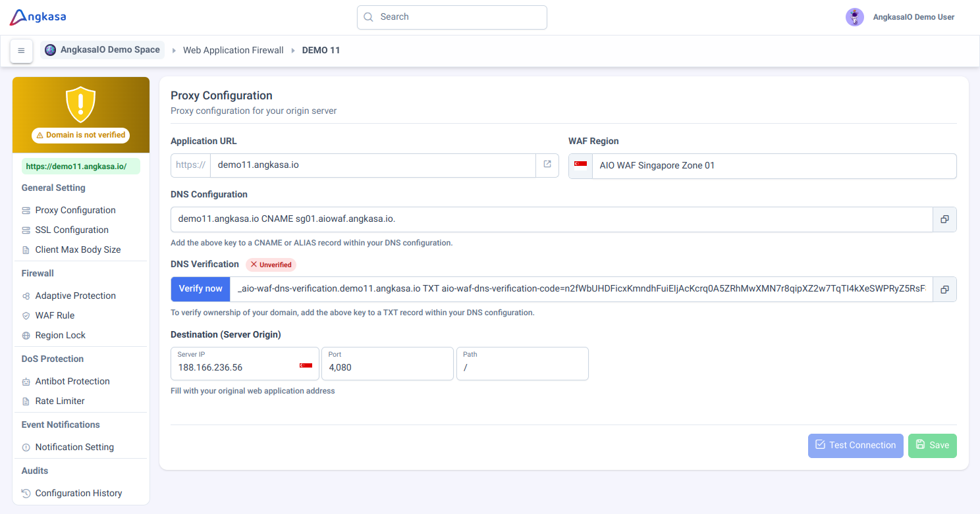Viewport: 980px width, 514px height.
Task: Click the search magnifier icon
Action: pos(369,17)
